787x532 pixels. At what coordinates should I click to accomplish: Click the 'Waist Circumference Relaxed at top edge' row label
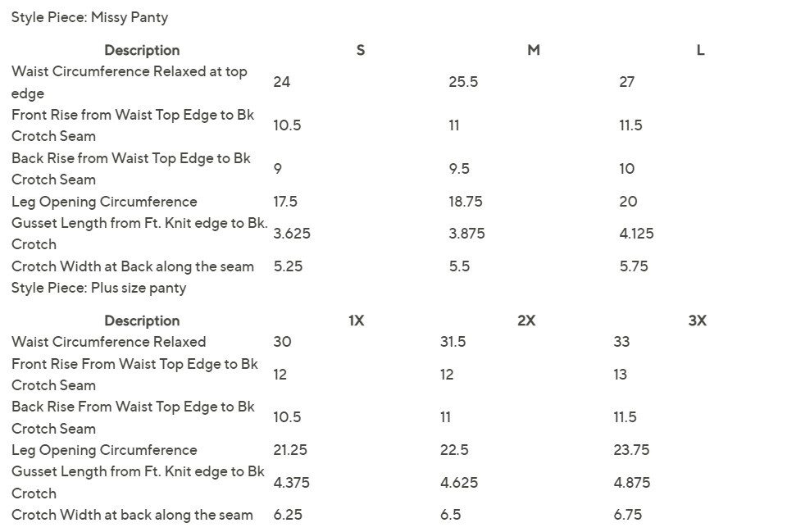(x=130, y=82)
